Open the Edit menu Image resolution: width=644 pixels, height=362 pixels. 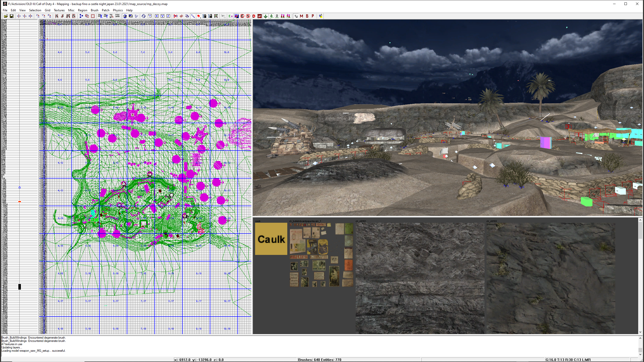pyautogui.click(x=13, y=10)
